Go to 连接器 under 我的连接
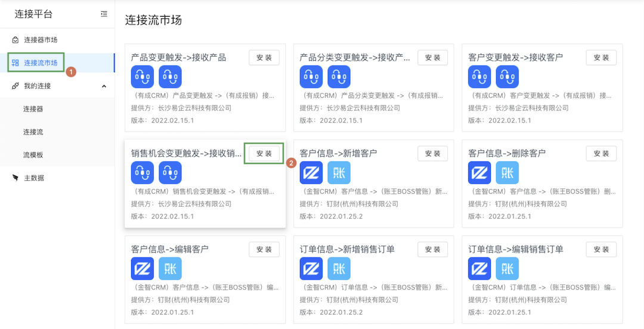The width and height of the screenshot is (644, 329). tap(33, 109)
